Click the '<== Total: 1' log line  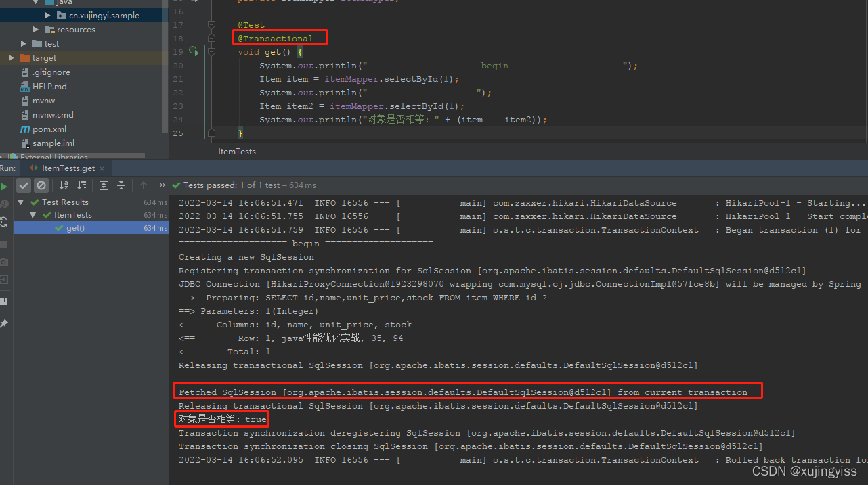coord(225,352)
